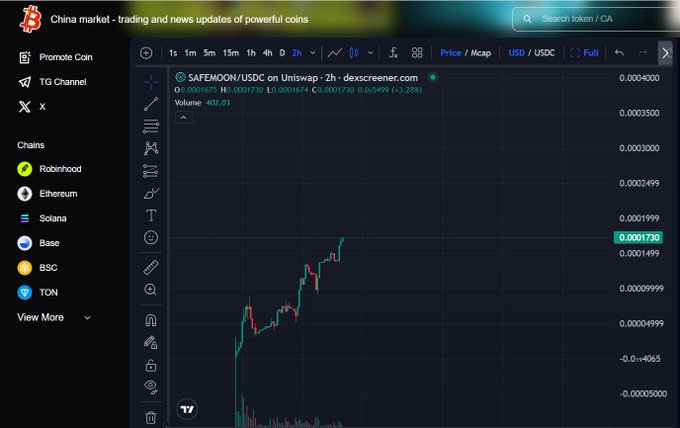
Task: Switch chart to 4h interval
Action: [x=268, y=53]
